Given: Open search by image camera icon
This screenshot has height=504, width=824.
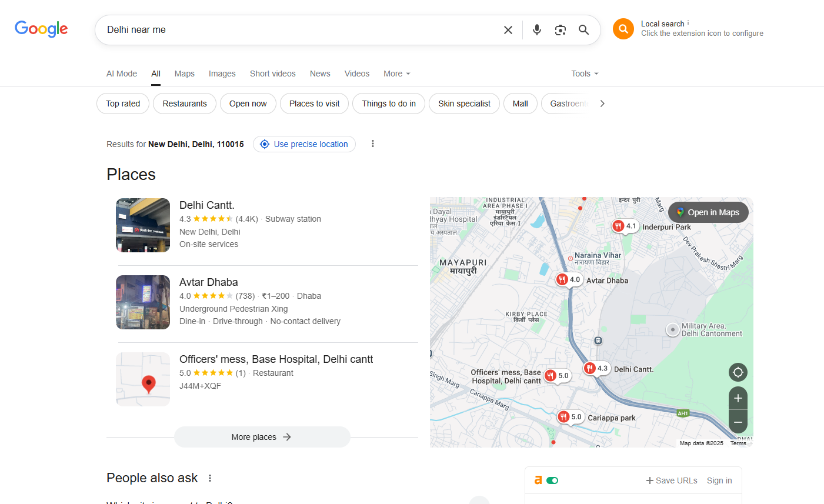Looking at the screenshot, I should [x=561, y=30].
